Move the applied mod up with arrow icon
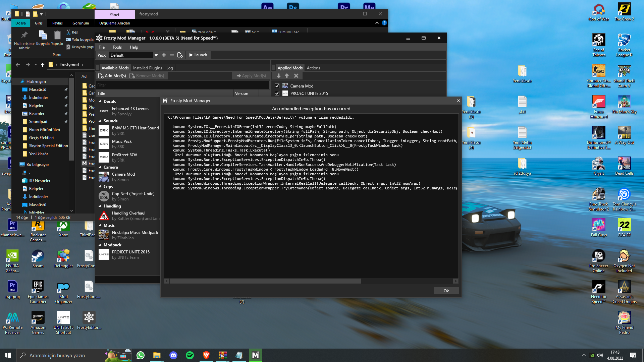 click(x=287, y=76)
